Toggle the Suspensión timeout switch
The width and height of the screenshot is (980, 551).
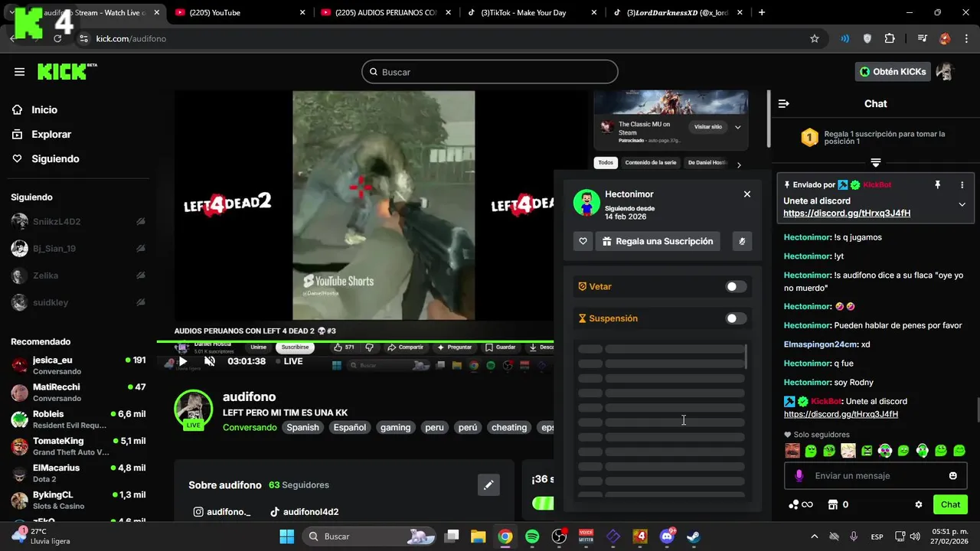(736, 318)
